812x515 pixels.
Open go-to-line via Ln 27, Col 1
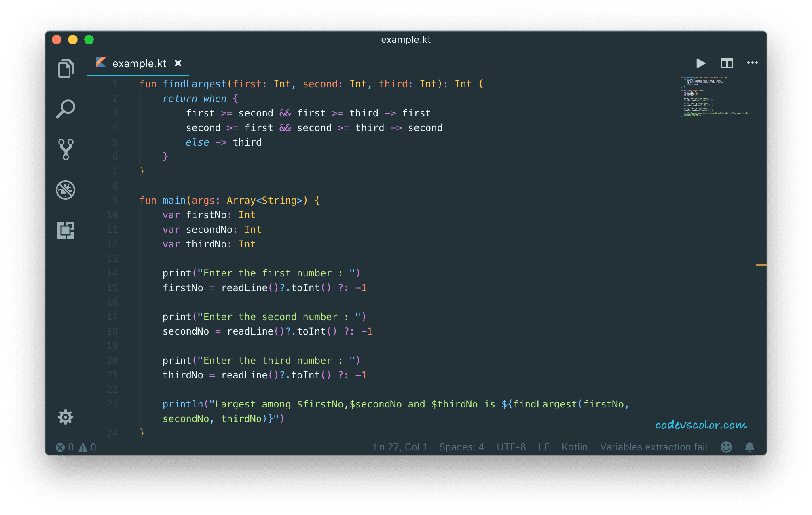[400, 447]
